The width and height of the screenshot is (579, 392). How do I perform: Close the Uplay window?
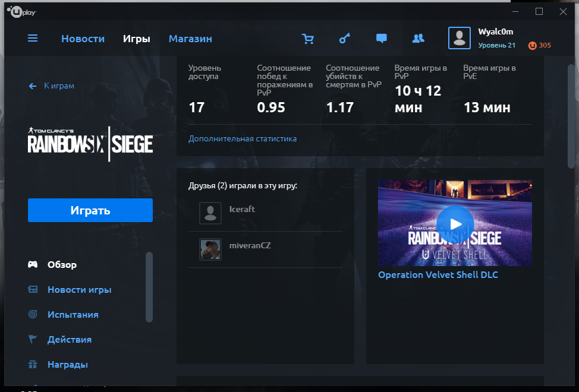563,12
